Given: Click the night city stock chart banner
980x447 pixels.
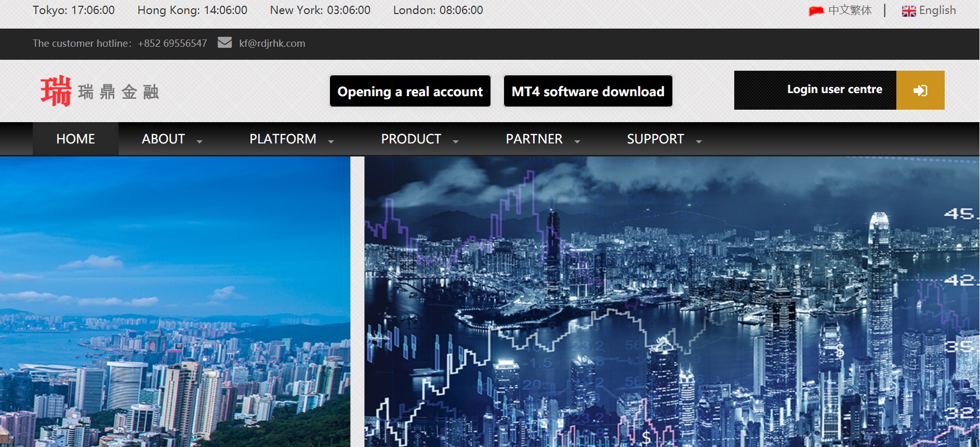Looking at the screenshot, I should [670, 301].
